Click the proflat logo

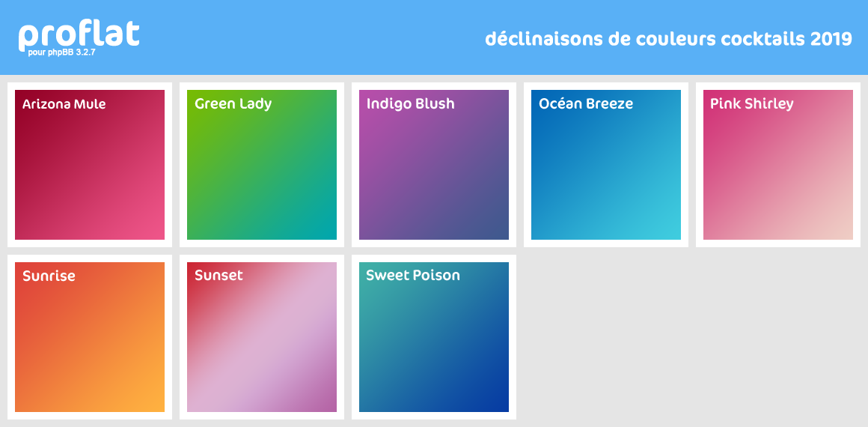(79, 37)
